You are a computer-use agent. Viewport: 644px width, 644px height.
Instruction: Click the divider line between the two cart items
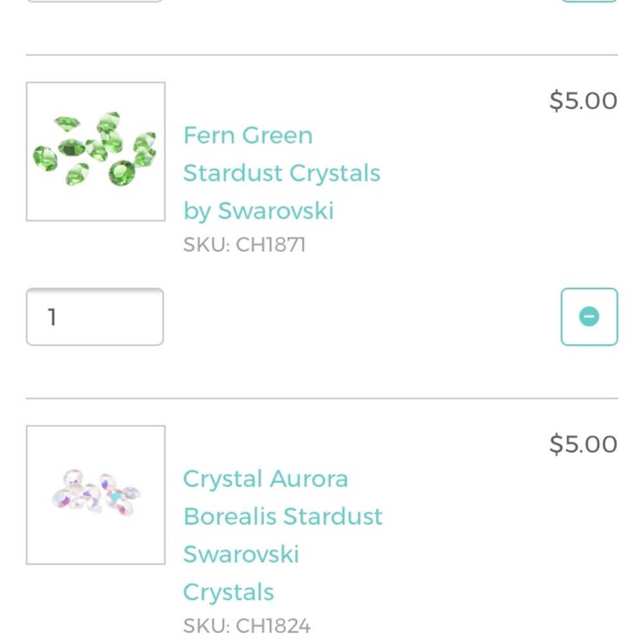coord(322,394)
